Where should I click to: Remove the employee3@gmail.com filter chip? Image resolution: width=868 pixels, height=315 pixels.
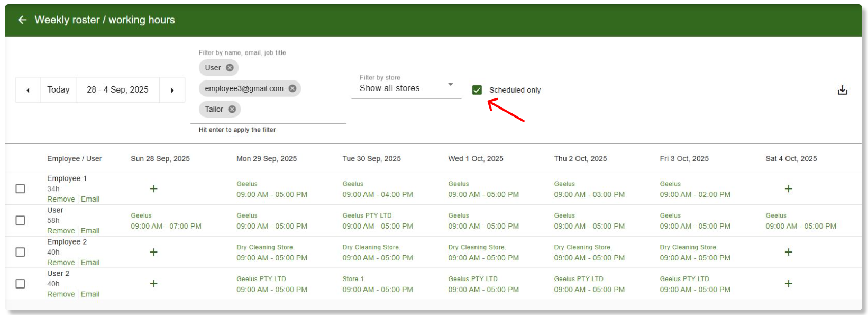pos(292,88)
